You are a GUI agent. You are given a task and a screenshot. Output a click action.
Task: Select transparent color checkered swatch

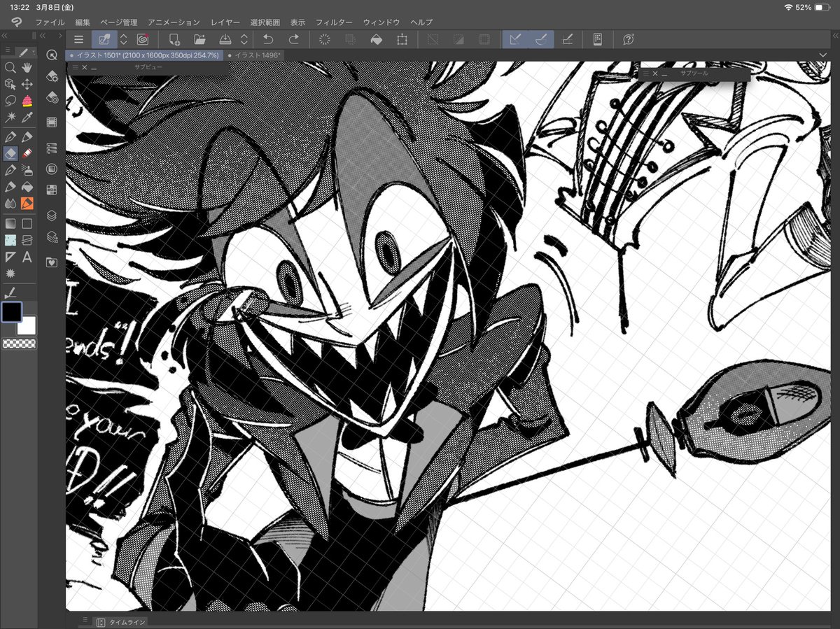click(19, 344)
